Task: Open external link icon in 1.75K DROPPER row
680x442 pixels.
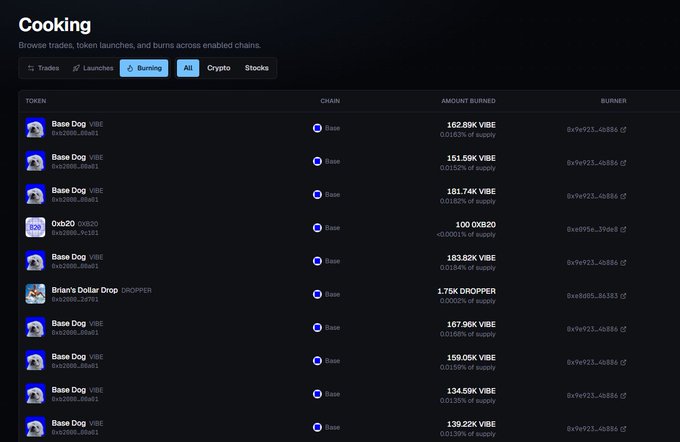Action: (623, 296)
